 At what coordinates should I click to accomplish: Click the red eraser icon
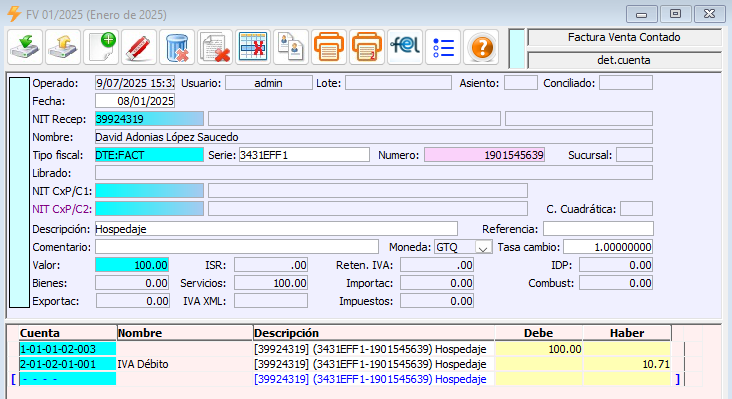point(139,47)
